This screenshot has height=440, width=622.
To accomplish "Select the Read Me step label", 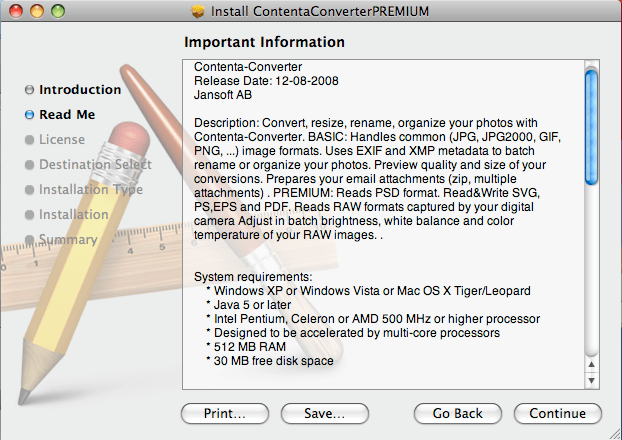I will [67, 115].
